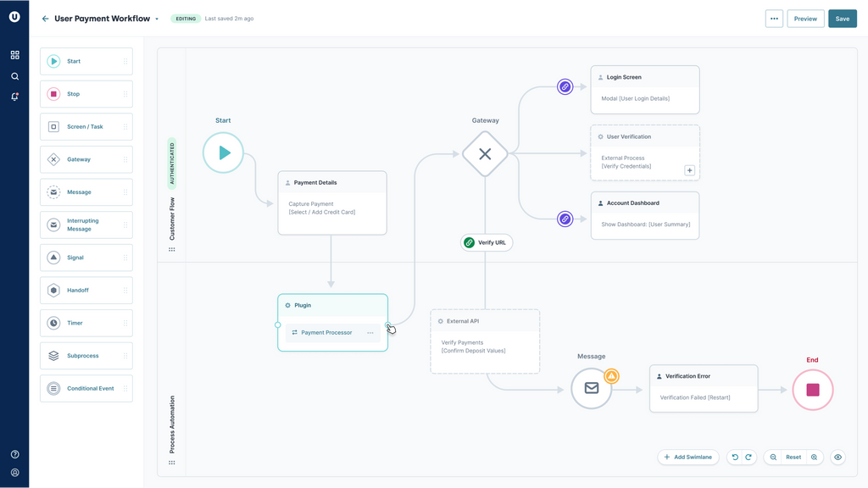
Task: Click the redo arrow in canvas controls
Action: (748, 457)
